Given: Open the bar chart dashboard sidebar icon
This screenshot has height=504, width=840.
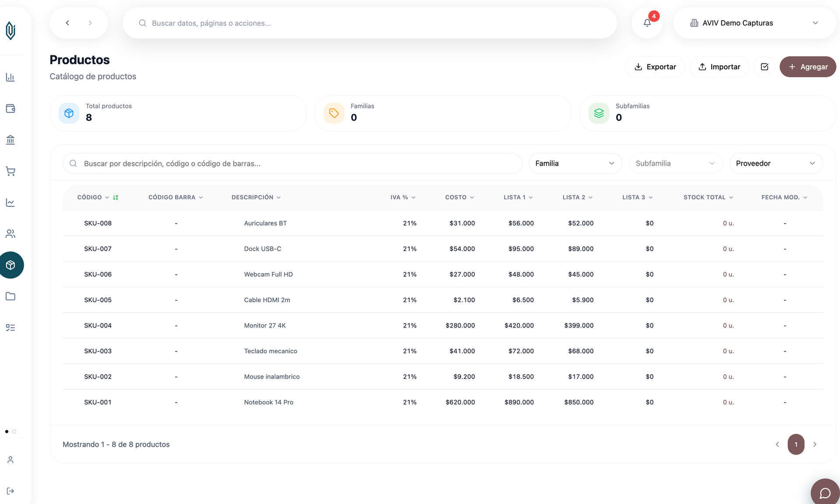Looking at the screenshot, I should tap(10, 77).
